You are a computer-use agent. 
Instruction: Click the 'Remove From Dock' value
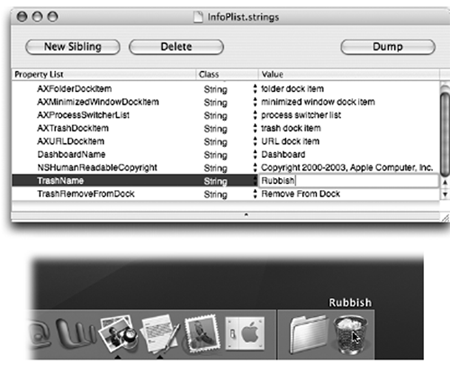click(301, 194)
